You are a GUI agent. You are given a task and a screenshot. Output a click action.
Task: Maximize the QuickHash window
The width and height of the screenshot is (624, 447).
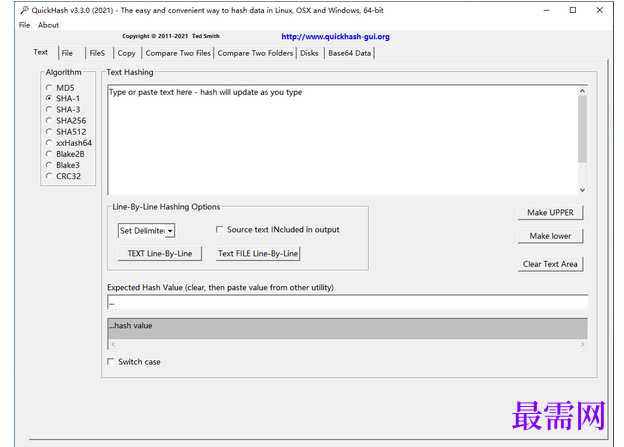point(573,10)
